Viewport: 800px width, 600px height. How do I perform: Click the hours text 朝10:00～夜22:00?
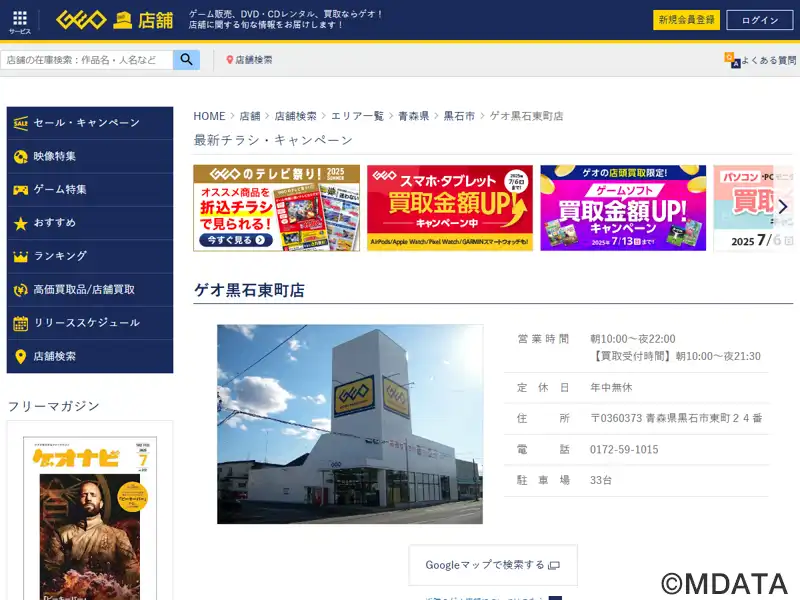coord(633,339)
